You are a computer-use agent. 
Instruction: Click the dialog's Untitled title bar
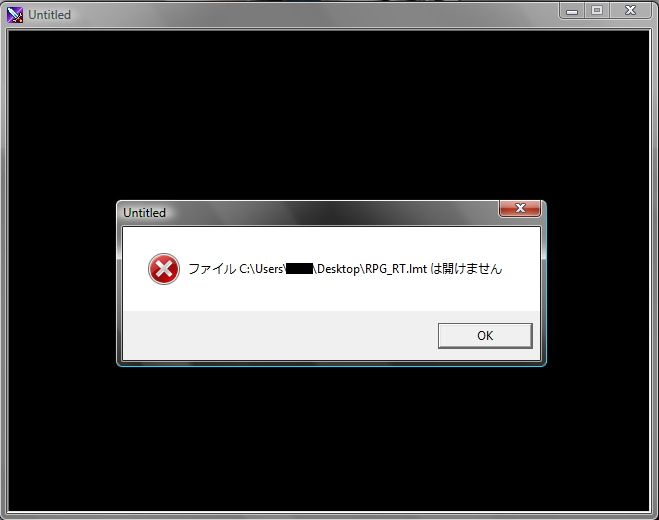pos(309,213)
